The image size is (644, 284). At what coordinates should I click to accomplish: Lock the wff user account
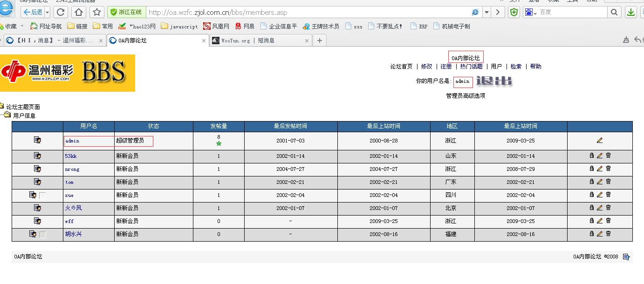[592, 221]
